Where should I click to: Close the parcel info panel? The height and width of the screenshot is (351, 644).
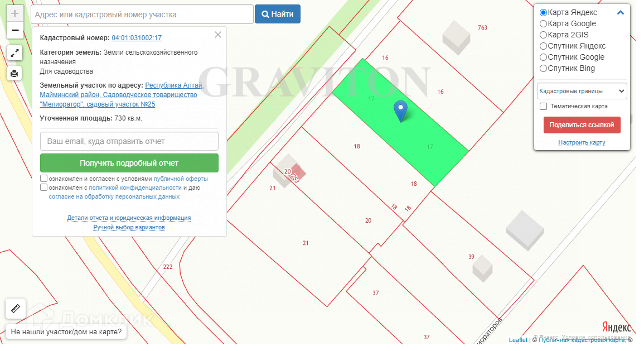tap(218, 35)
